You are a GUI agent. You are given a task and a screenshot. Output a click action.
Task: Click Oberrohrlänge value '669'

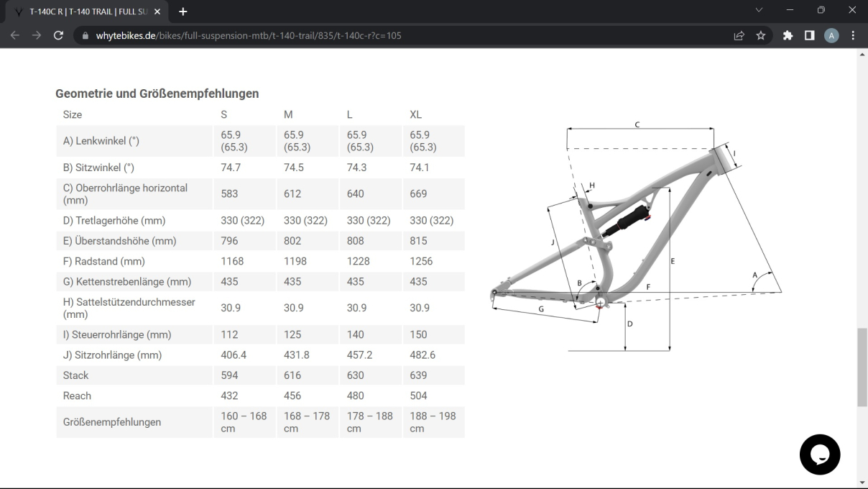pos(418,193)
